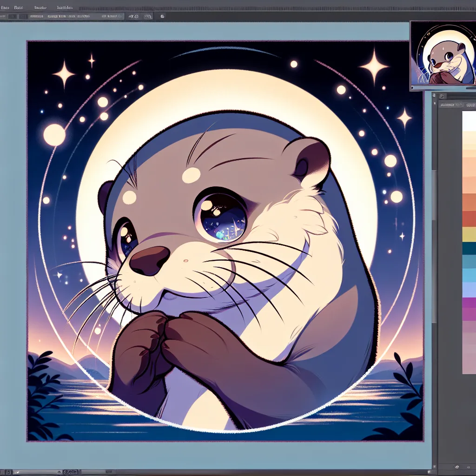Click the boxed icon button in options bar
This screenshot has height=476, width=476.
(x=147, y=16)
